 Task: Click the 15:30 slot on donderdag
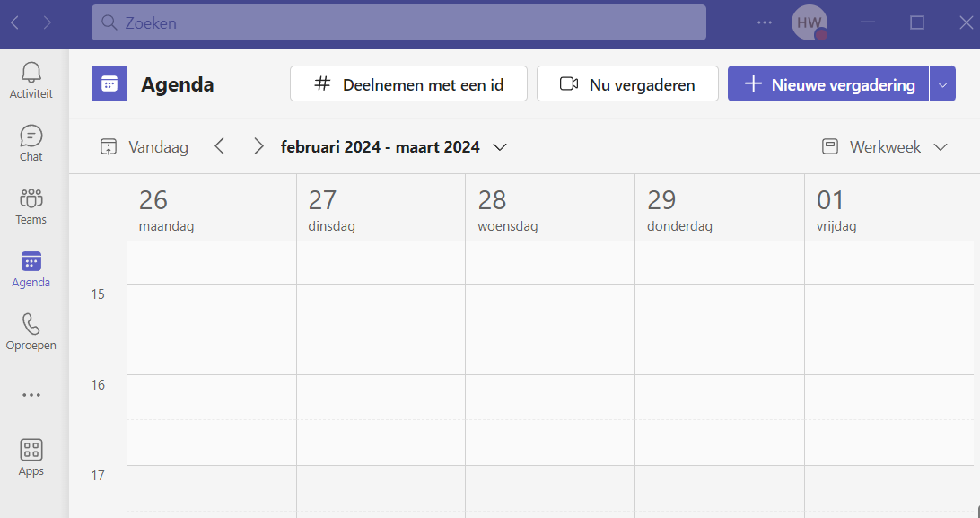pos(720,352)
